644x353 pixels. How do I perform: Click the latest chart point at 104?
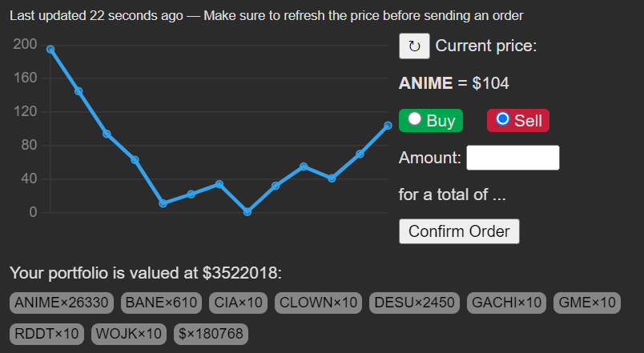(x=388, y=126)
